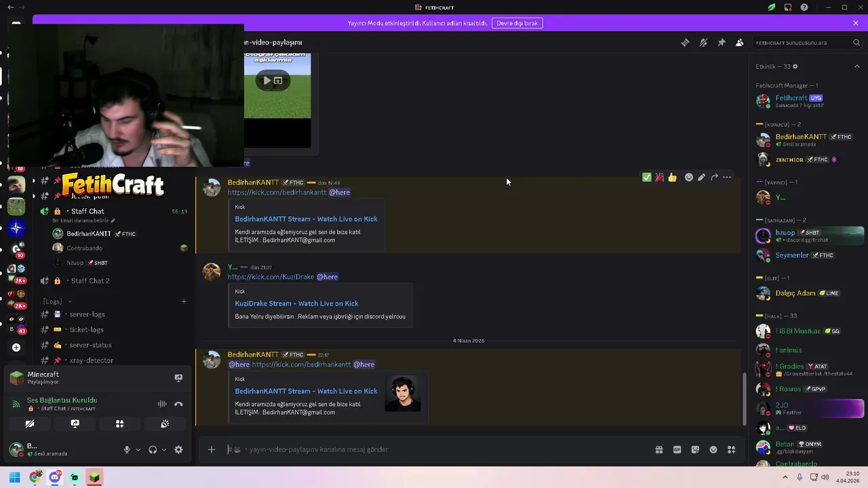The image size is (868, 488).
Task: Open emoji picker in message bar
Action: coord(713,449)
